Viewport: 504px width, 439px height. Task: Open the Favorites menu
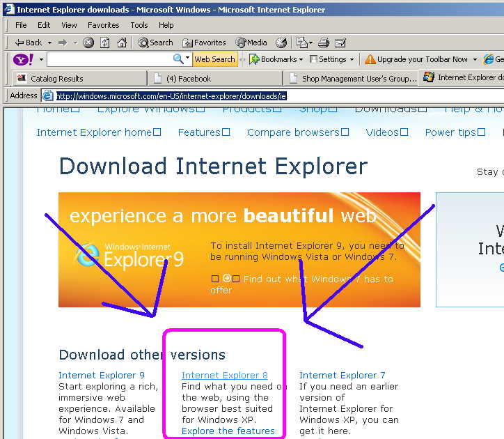pos(104,25)
